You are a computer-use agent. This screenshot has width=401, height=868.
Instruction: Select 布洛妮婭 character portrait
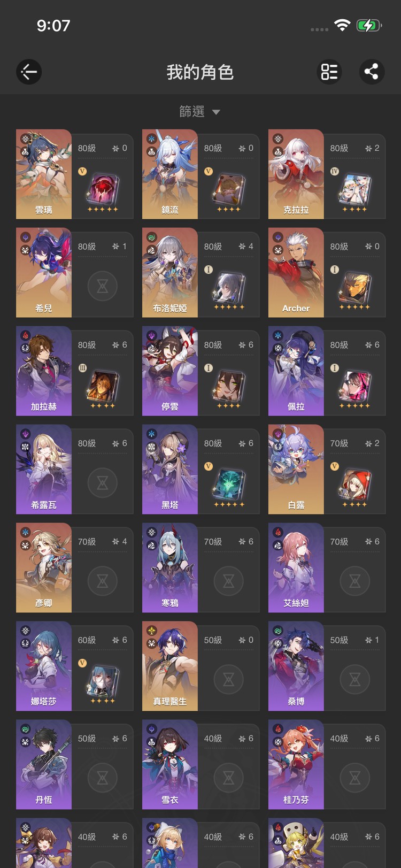coord(170,273)
